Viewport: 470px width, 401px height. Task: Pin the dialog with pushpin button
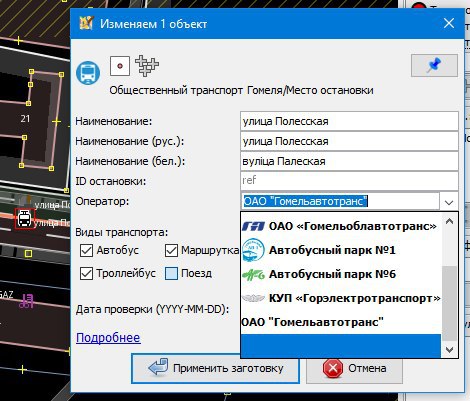pyautogui.click(x=434, y=65)
